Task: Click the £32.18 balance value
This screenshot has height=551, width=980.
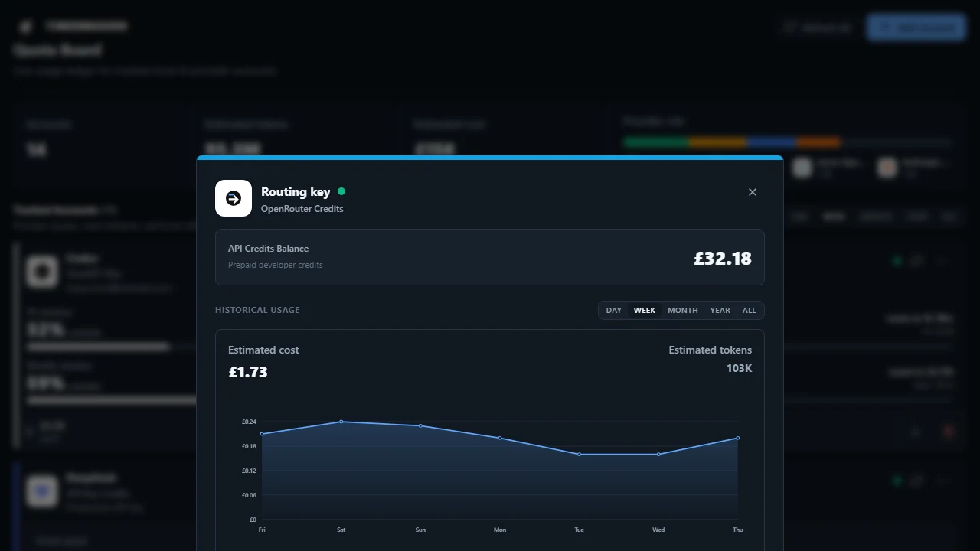Action: point(723,258)
